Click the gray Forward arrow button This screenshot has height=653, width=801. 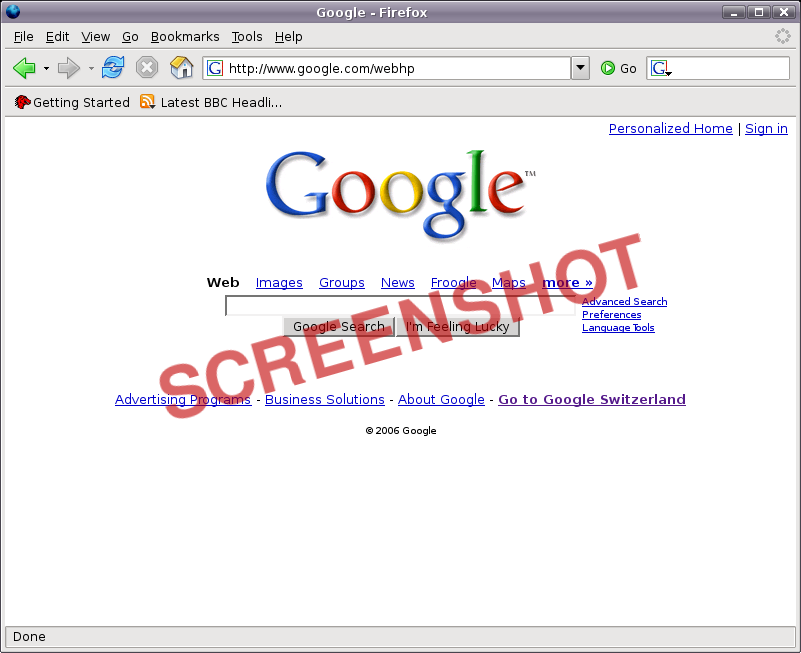coord(69,68)
